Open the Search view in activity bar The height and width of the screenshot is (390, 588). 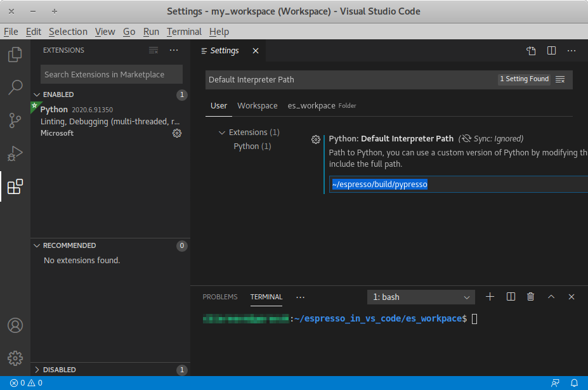(x=15, y=88)
